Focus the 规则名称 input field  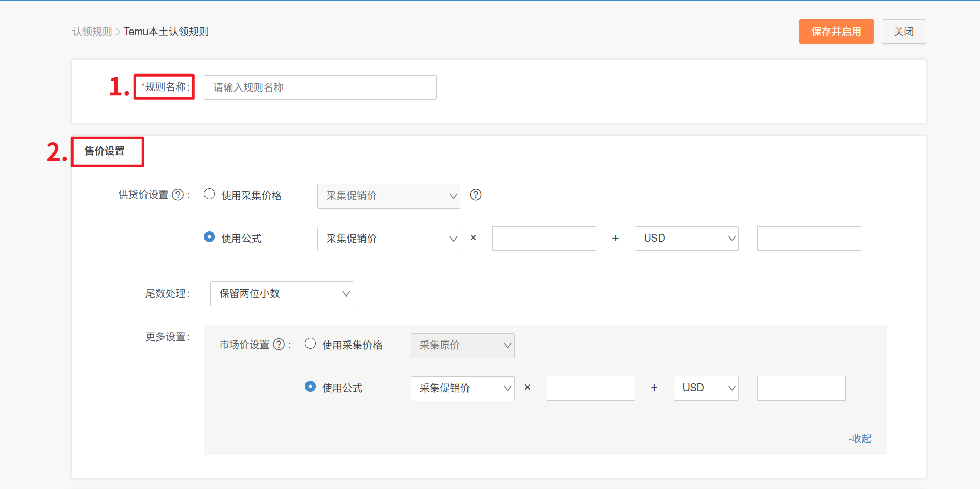pyautogui.click(x=320, y=87)
